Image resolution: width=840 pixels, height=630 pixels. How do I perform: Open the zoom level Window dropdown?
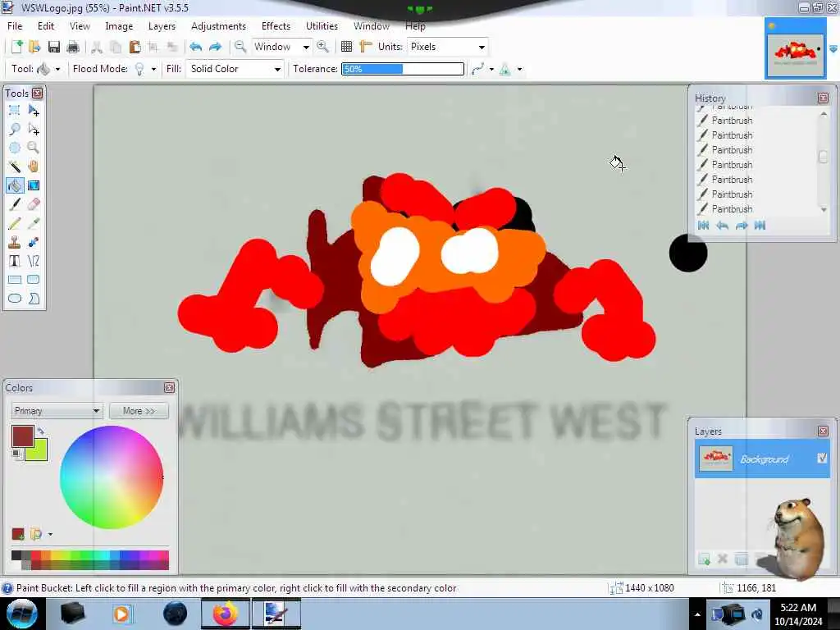click(281, 47)
